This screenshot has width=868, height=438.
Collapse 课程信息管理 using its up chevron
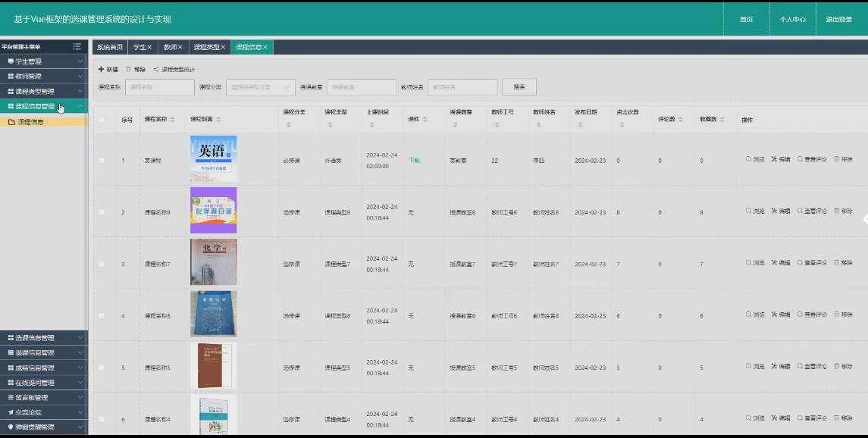(80, 106)
